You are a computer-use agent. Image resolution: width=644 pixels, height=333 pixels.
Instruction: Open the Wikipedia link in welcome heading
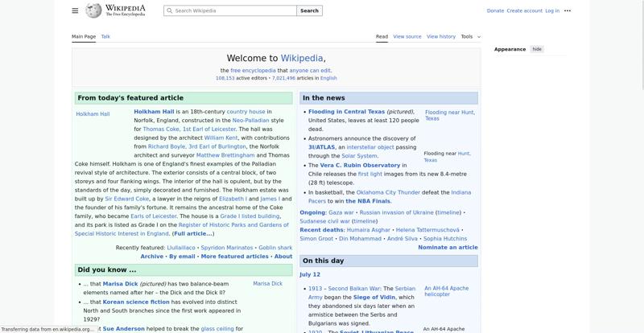pos(301,58)
